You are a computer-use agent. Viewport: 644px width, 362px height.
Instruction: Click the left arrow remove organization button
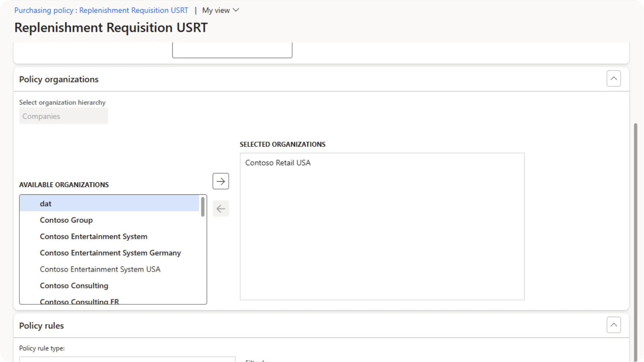coord(221,208)
